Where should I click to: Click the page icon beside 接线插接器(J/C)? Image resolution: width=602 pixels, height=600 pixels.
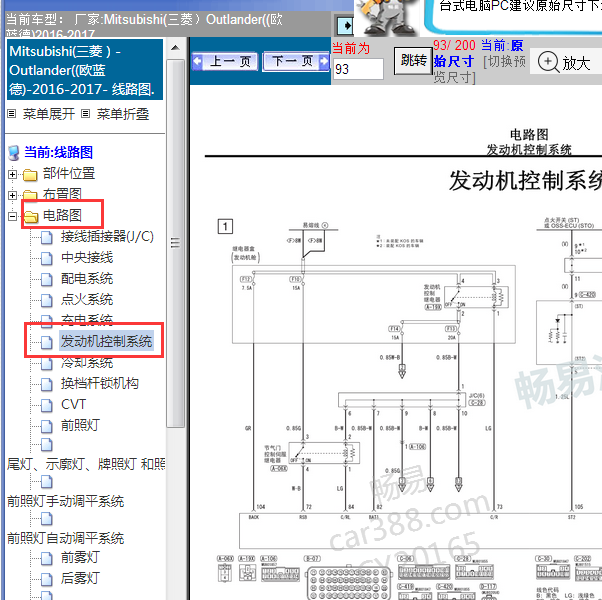[x=46, y=238]
